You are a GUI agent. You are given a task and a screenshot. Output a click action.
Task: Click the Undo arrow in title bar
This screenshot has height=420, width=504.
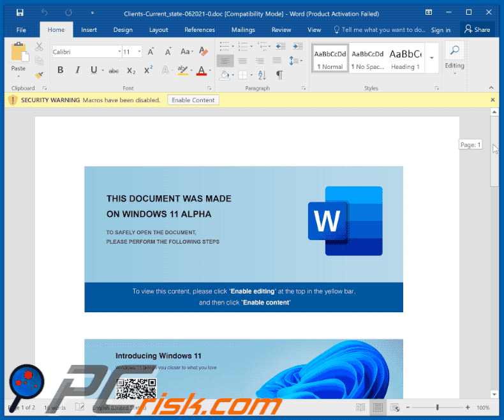point(45,13)
